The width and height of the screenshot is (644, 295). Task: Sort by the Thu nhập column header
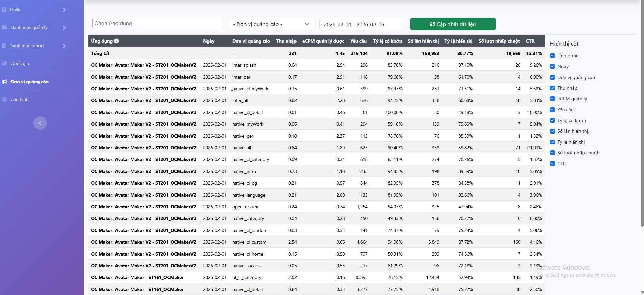pos(286,41)
